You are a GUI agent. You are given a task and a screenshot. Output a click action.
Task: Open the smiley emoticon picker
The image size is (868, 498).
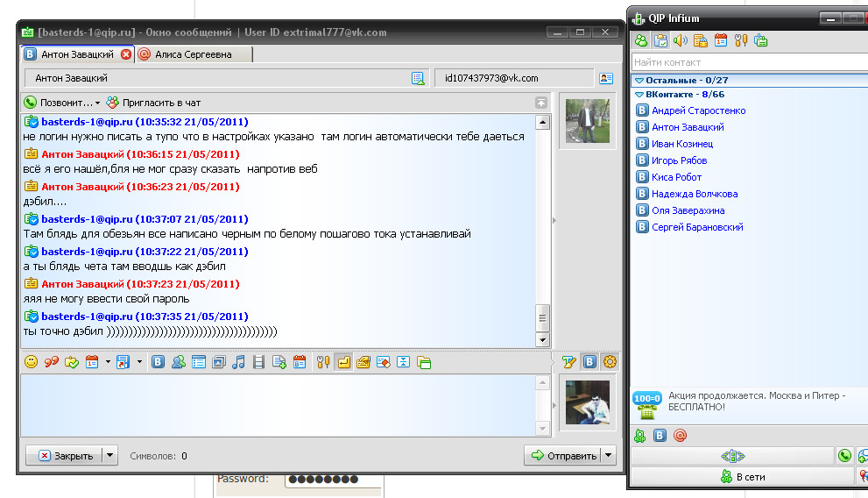click(x=31, y=362)
